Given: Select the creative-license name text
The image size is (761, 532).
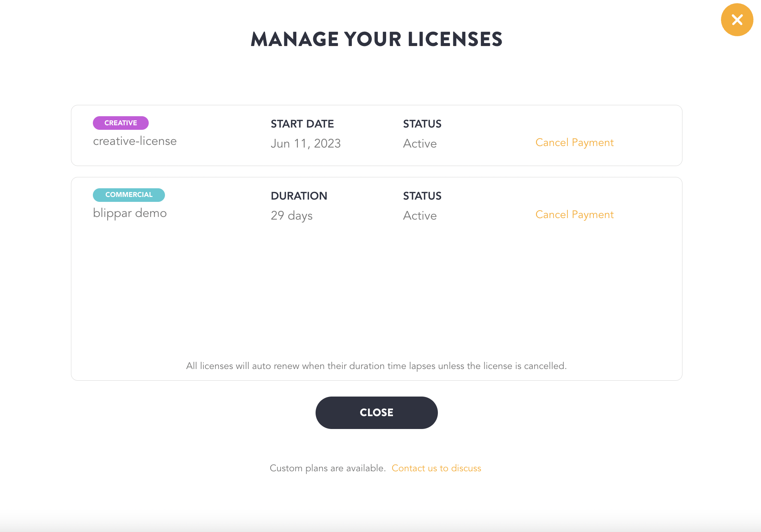Looking at the screenshot, I should pyautogui.click(x=135, y=141).
